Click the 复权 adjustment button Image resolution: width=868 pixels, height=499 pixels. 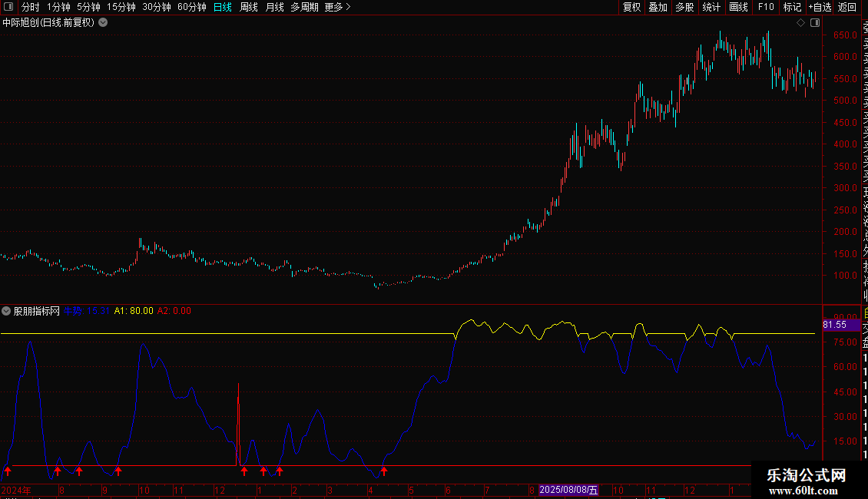tap(631, 7)
